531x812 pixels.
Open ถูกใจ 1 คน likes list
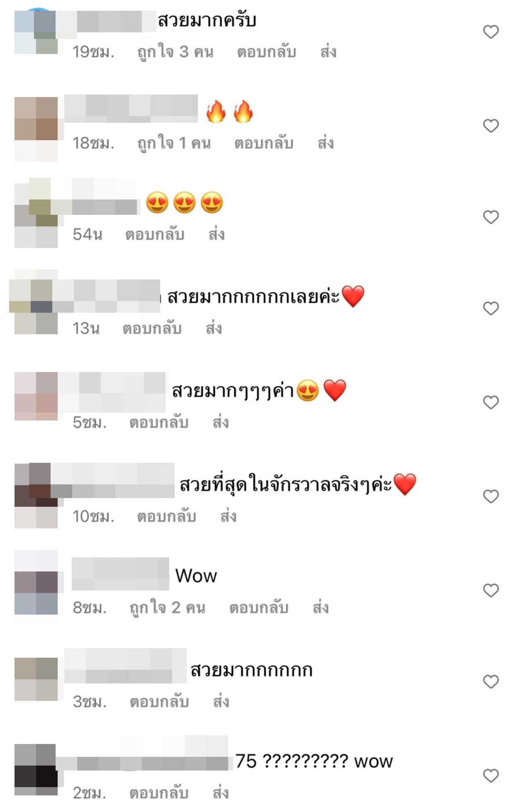pyautogui.click(x=174, y=143)
